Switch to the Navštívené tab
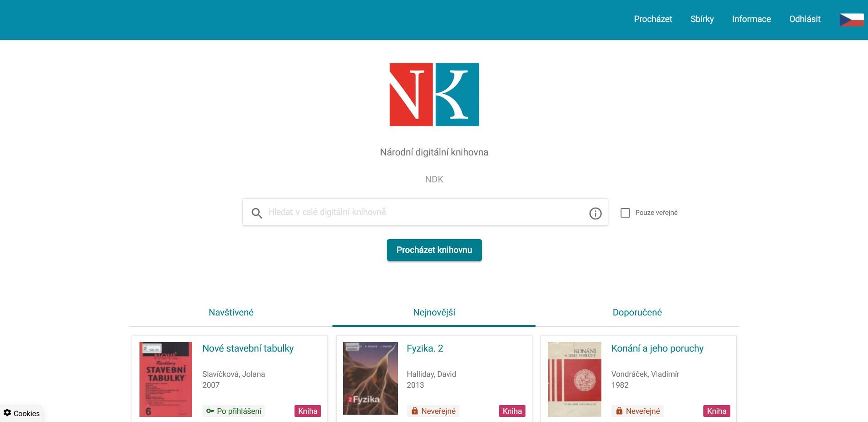The width and height of the screenshot is (868, 422). click(231, 312)
